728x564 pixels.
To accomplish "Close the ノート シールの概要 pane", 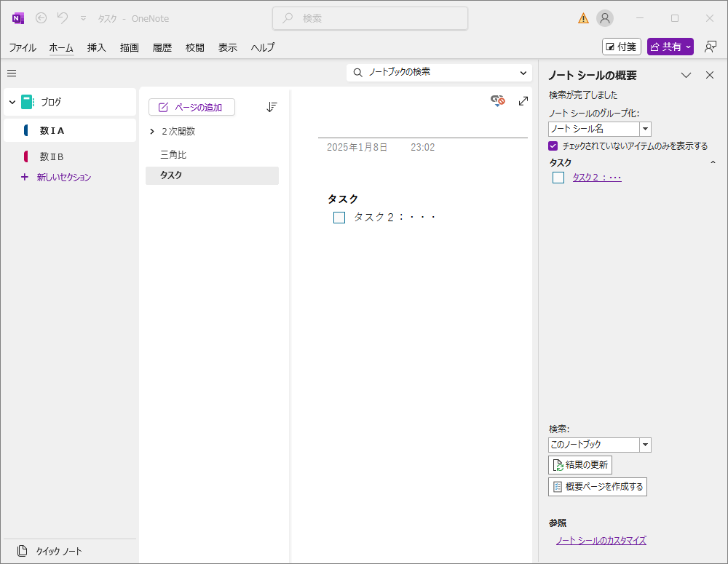I will [710, 75].
